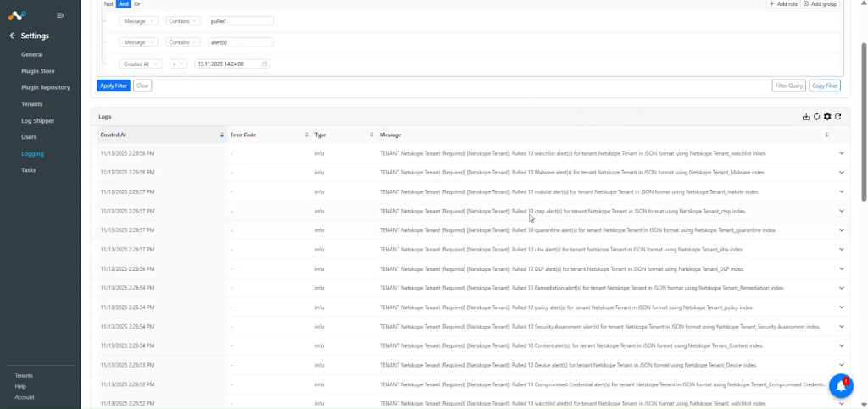Expand the Malware alert log row
Viewport: 868px width, 409px height.
click(842, 173)
